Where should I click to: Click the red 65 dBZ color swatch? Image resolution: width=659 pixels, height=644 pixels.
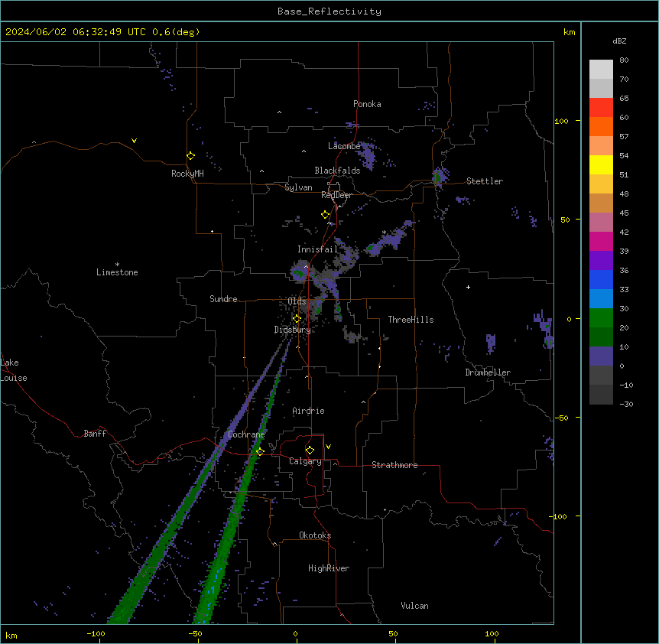click(601, 108)
